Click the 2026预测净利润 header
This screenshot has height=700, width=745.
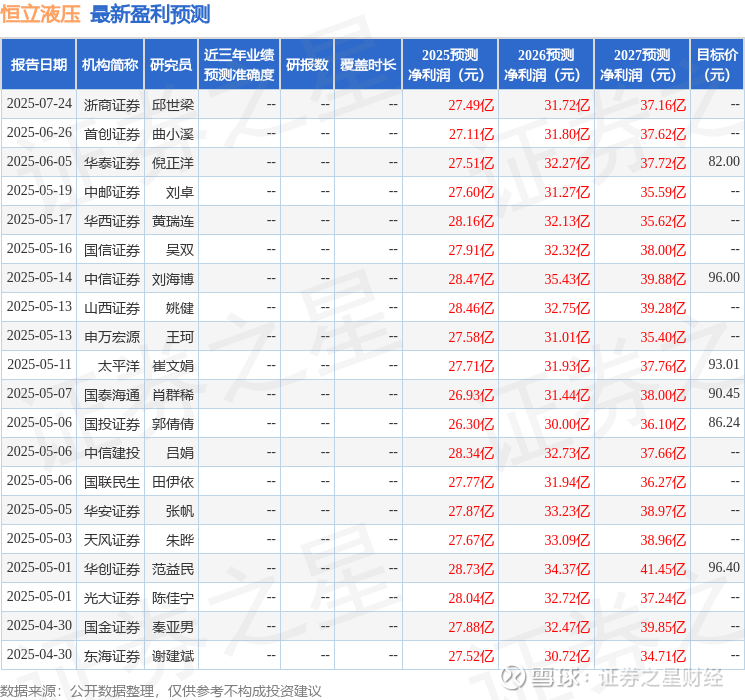pyautogui.click(x=546, y=65)
